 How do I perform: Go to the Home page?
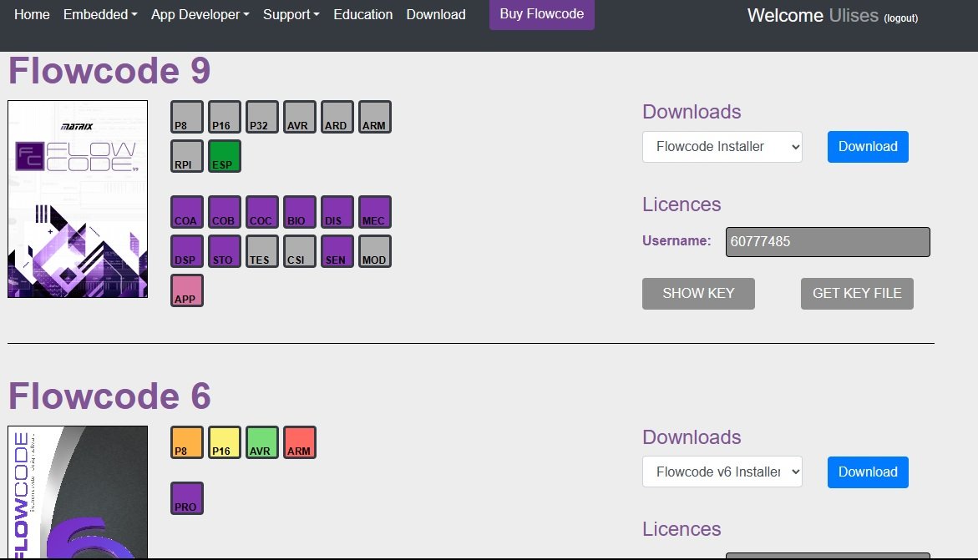(32, 14)
